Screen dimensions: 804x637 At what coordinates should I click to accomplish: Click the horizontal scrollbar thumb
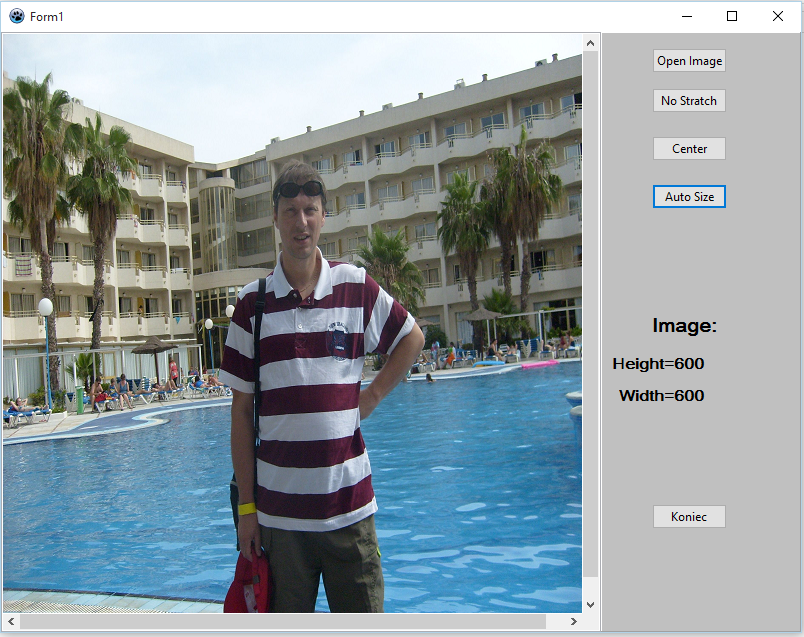coord(283,622)
